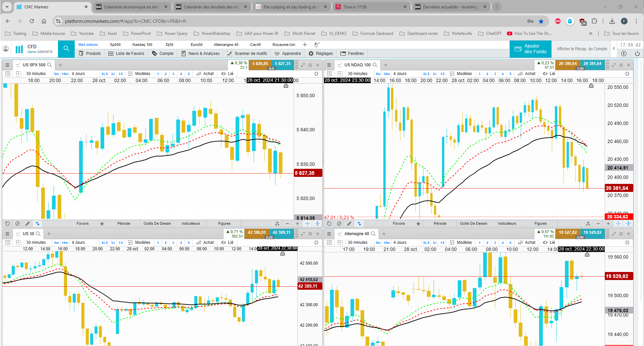
Task: Open the 4 Jours range dropdown on SPX
Action: pyautogui.click(x=78, y=74)
